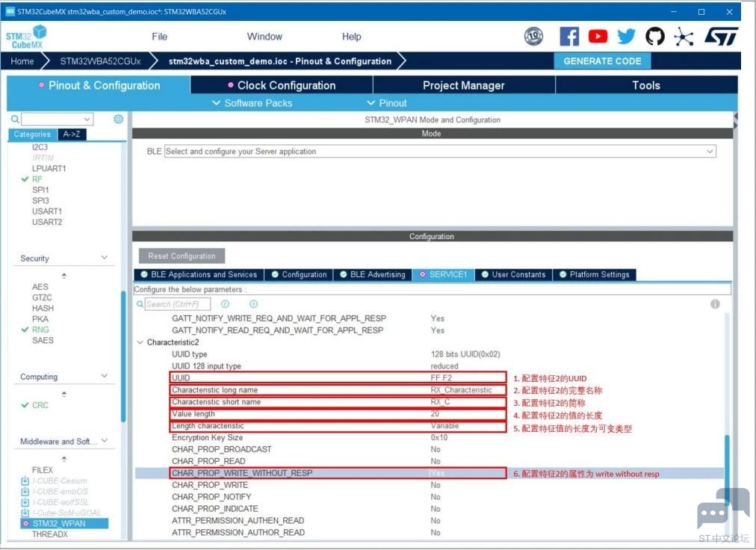756x550 pixels.
Task: Open the Facebook icon in header
Action: coord(569,36)
